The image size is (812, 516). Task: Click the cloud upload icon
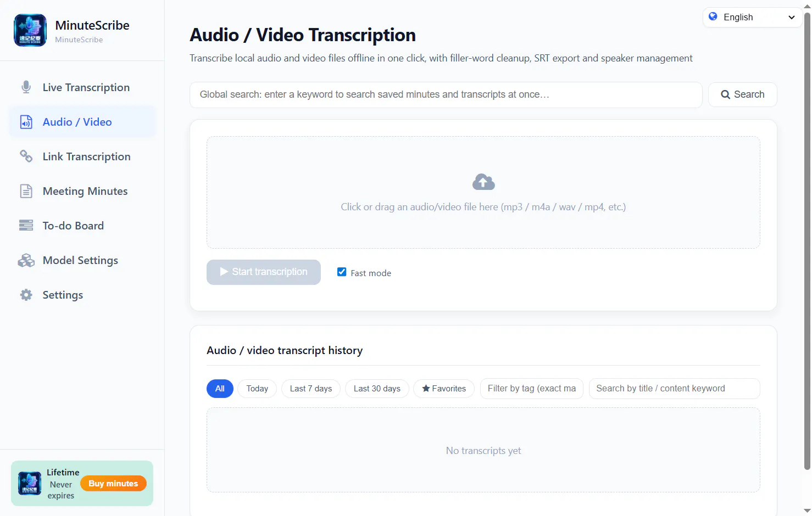click(x=483, y=182)
